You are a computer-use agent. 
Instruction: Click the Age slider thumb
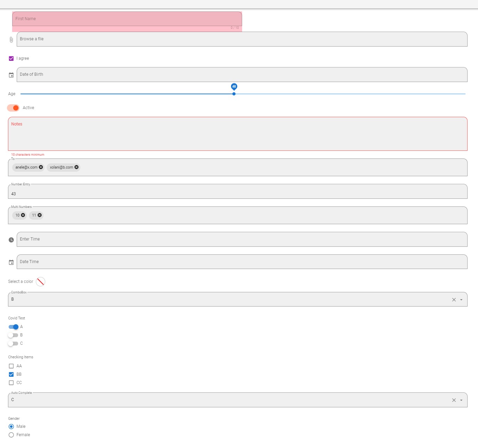pyautogui.click(x=234, y=94)
